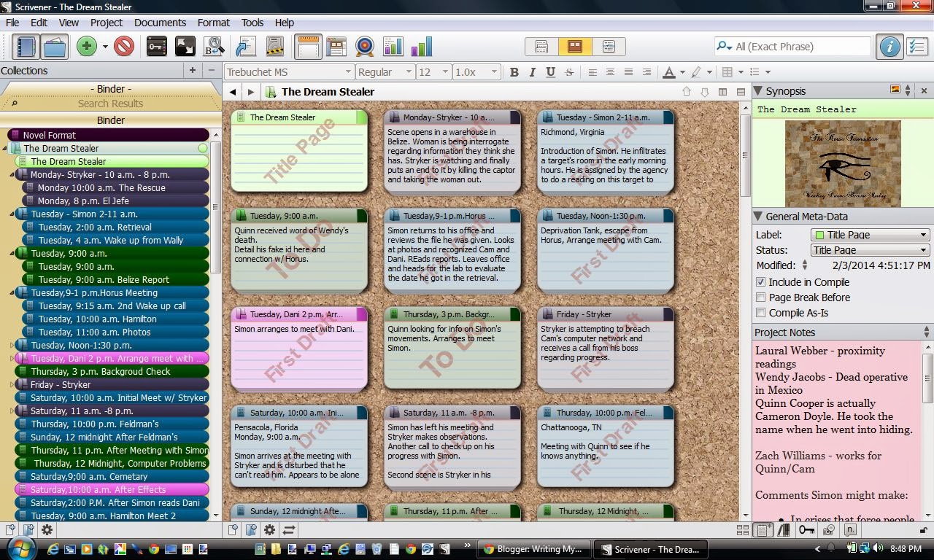934x560 pixels.
Task: Toggle Include in Compile checkbox
Action: point(761,282)
